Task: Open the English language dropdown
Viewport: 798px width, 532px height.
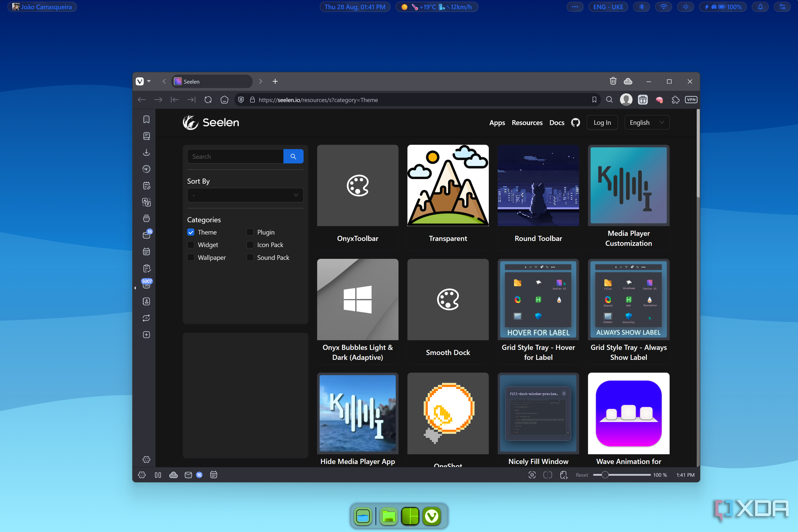Action: coord(647,123)
